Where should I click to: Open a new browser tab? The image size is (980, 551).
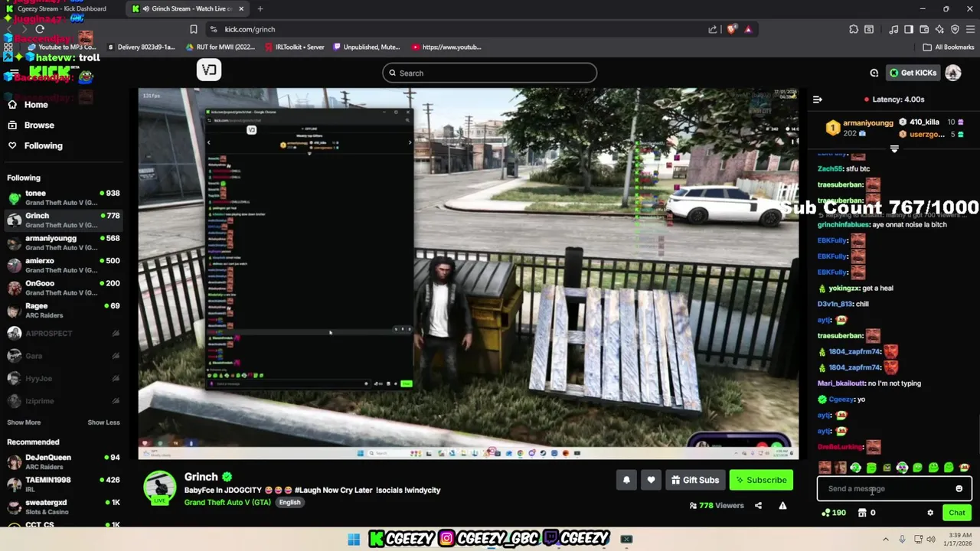pos(260,8)
